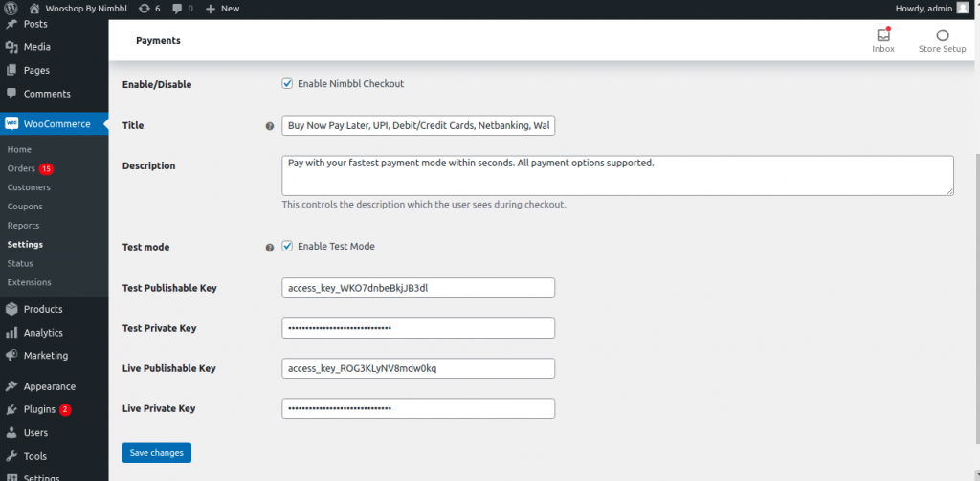Click the admin avatar icon
Screen dimensions: 980x481
tap(963, 8)
